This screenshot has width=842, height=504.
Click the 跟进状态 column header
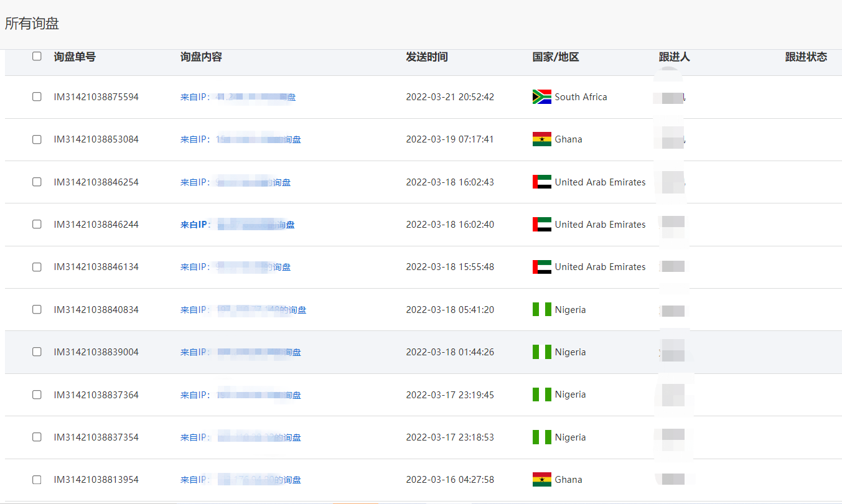805,57
